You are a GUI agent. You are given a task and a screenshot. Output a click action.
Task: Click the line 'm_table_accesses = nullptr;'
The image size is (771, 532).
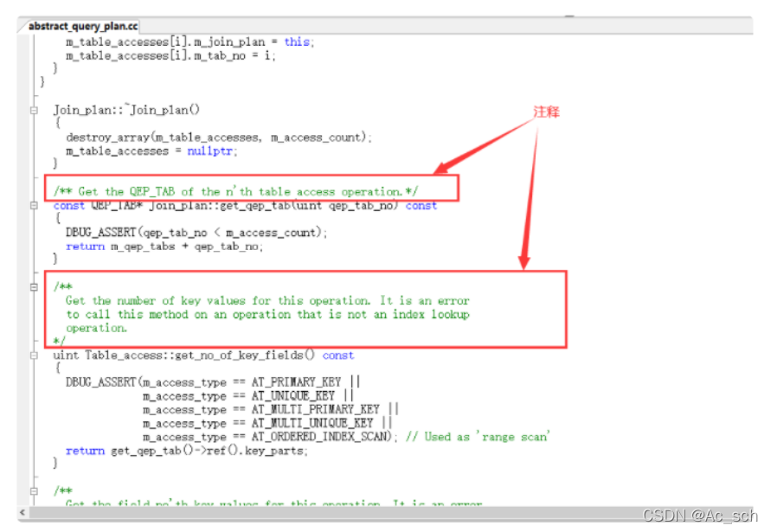pyautogui.click(x=151, y=151)
